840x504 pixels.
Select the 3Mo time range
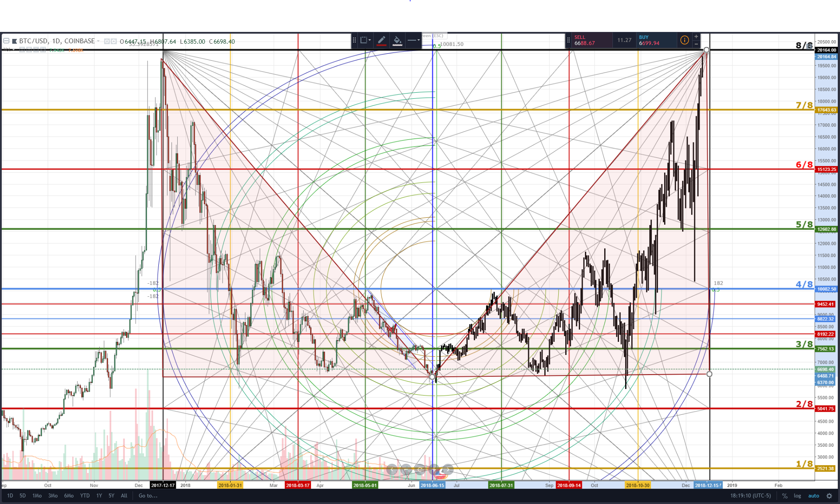click(x=53, y=496)
